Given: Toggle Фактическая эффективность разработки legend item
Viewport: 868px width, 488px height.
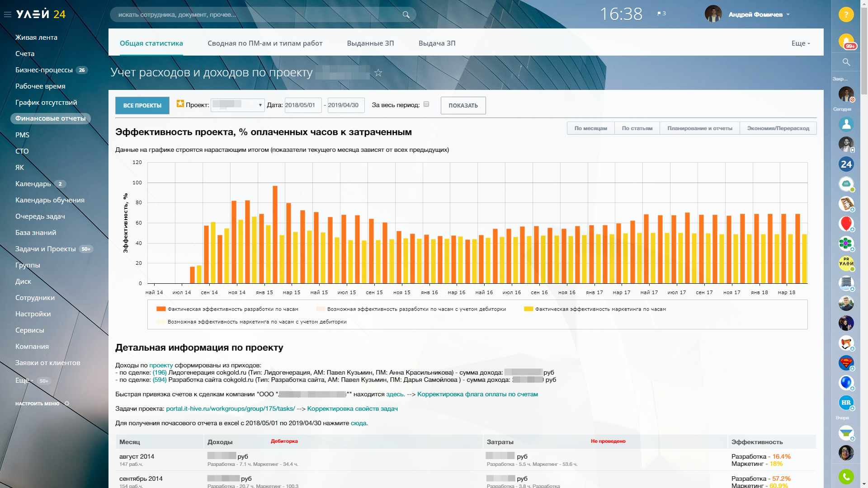Looking at the screenshot, I should (227, 309).
